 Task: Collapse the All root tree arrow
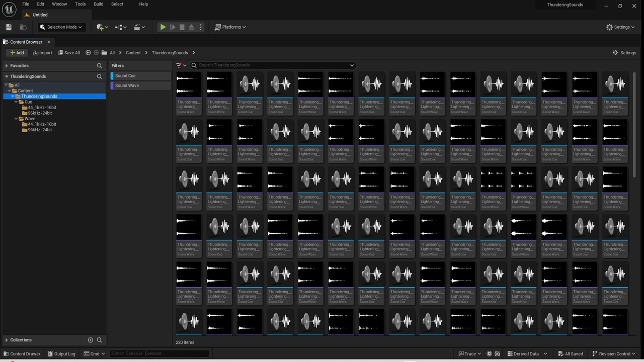6,85
